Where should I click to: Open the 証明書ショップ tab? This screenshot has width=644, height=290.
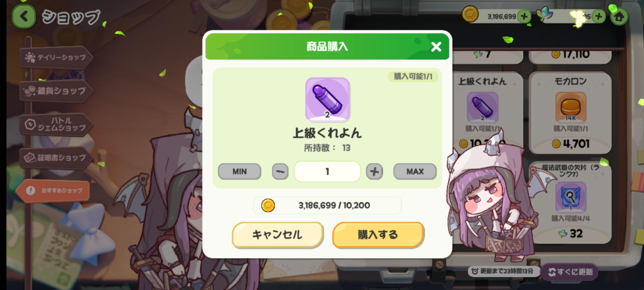tap(56, 158)
